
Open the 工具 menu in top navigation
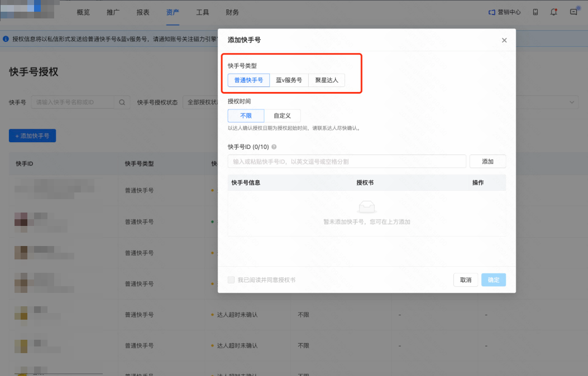(202, 12)
